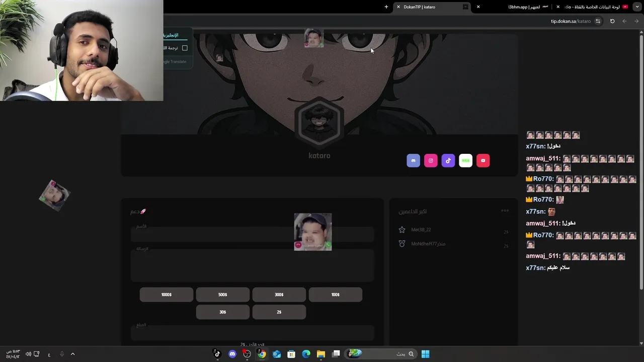Expand the browser tab search dropdown
Screen dimensions: 644x362
coord(637,7)
